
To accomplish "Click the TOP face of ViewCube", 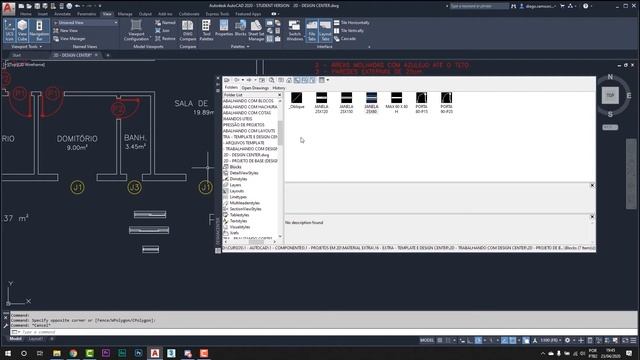I will click(x=610, y=95).
